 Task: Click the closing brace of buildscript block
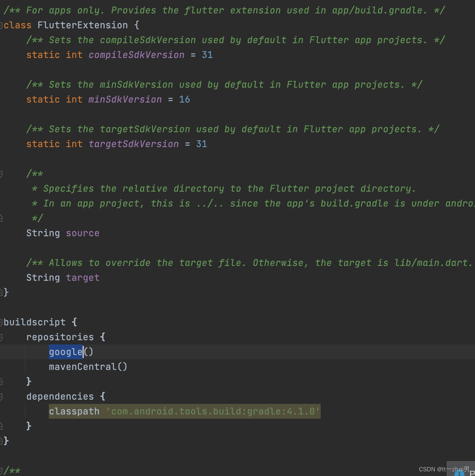[6, 441]
